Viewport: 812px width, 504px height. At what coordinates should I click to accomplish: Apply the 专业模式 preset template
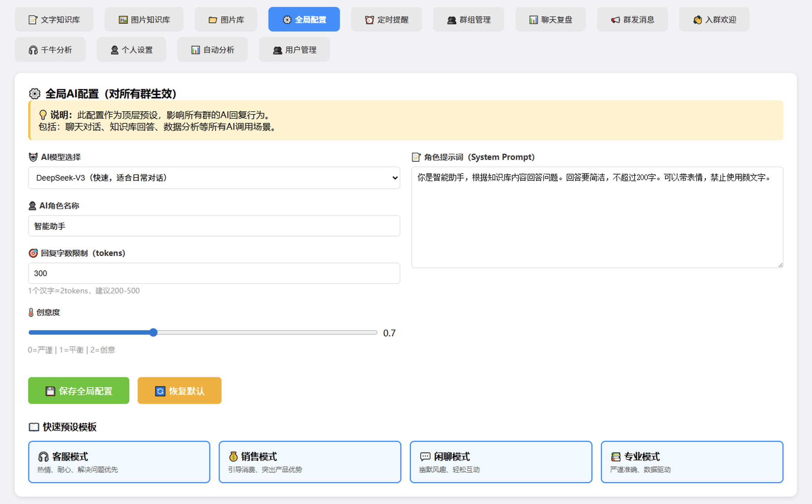pyautogui.click(x=692, y=462)
